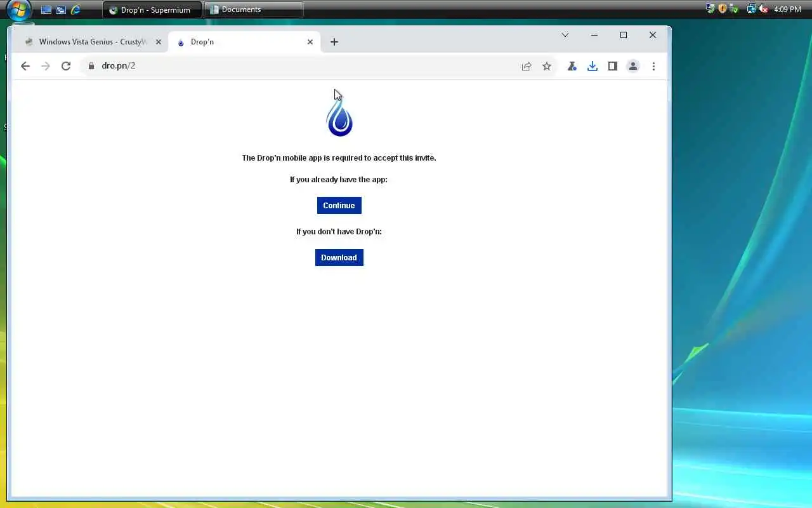The width and height of the screenshot is (812, 508).
Task: Show the browser downloads
Action: coord(593,66)
